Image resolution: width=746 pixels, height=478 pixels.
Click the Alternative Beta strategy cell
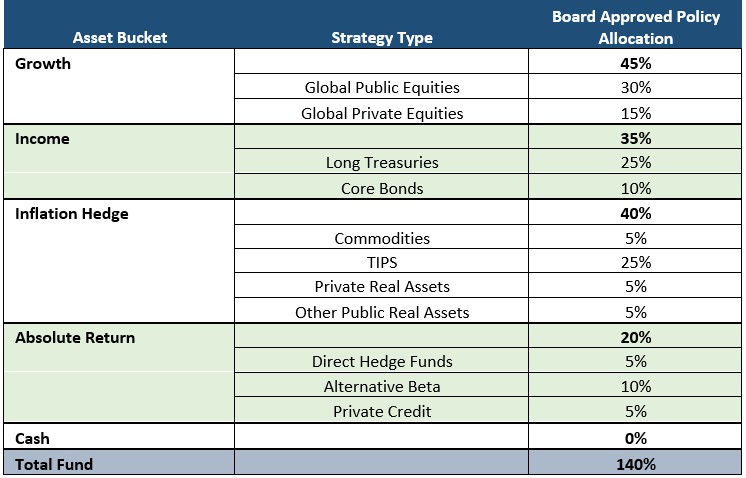coord(382,386)
